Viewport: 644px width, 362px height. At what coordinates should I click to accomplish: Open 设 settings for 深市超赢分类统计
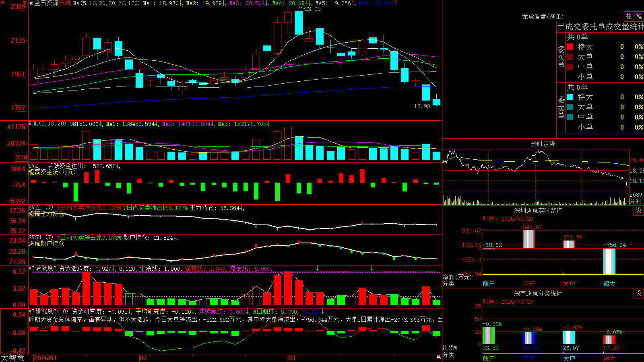click(x=639, y=293)
